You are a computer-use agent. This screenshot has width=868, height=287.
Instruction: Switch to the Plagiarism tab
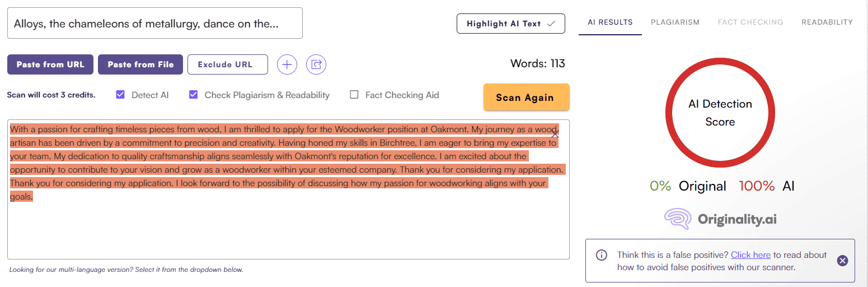point(675,22)
